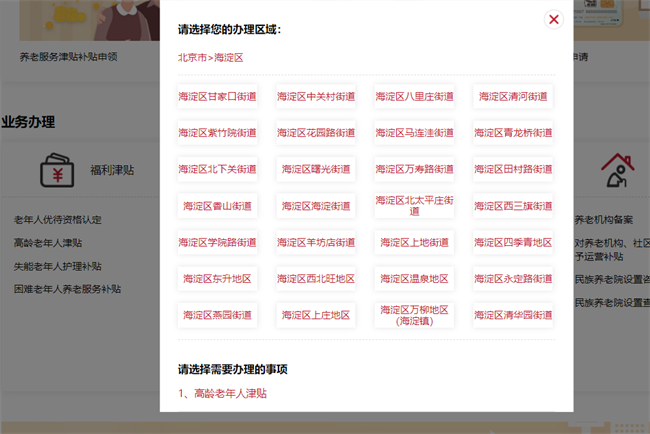Select 海淀区中关村街道
Viewport: 650px width, 434px height.
click(x=315, y=97)
